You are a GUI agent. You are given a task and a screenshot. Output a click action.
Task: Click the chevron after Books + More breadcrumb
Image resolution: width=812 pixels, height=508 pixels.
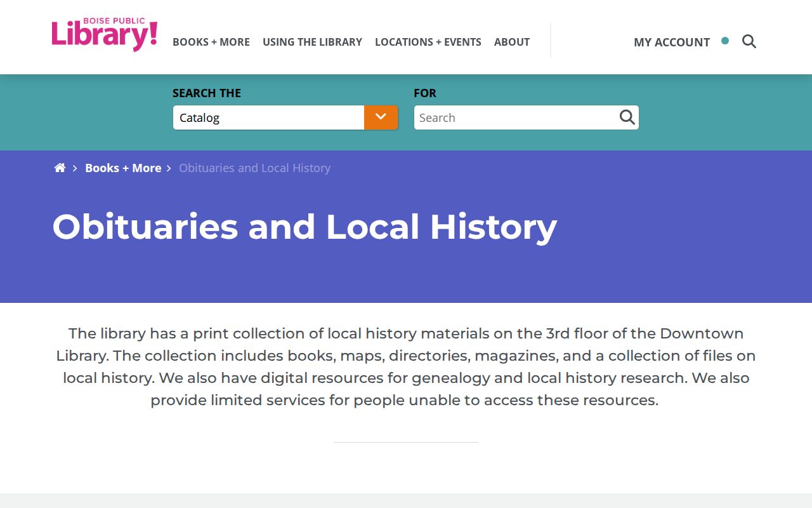click(x=169, y=168)
